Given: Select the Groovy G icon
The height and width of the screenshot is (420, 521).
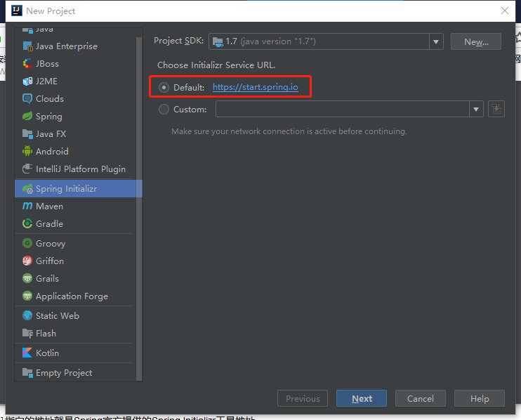Looking at the screenshot, I should tap(27, 243).
